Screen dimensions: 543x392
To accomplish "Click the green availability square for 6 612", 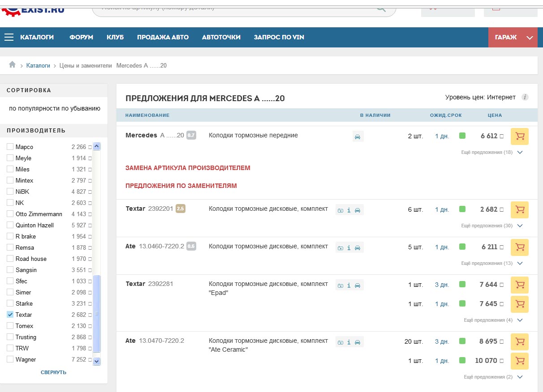I will point(462,136).
